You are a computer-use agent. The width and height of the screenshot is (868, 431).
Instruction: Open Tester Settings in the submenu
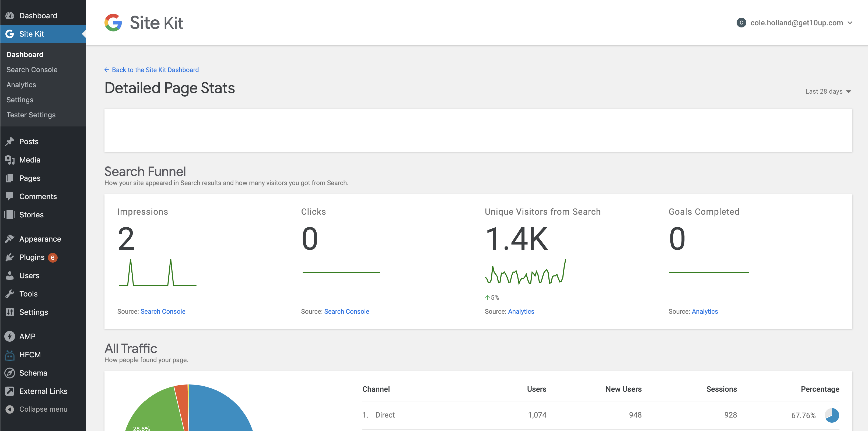pyautogui.click(x=31, y=115)
